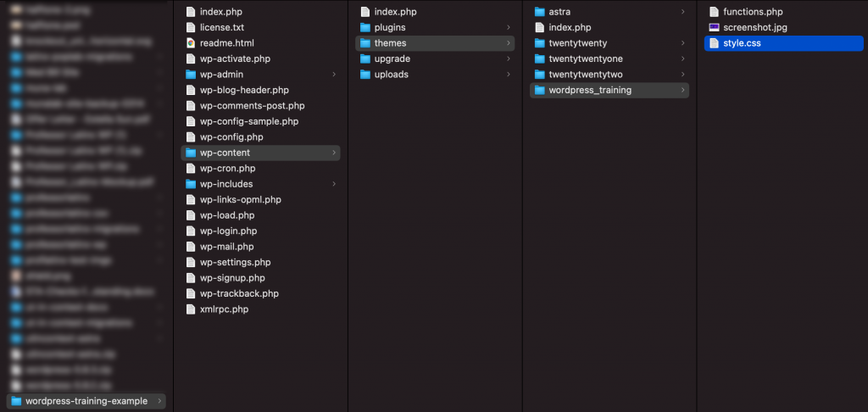This screenshot has width=868, height=412.
Task: Click the astra folder icon
Action: coord(540,12)
